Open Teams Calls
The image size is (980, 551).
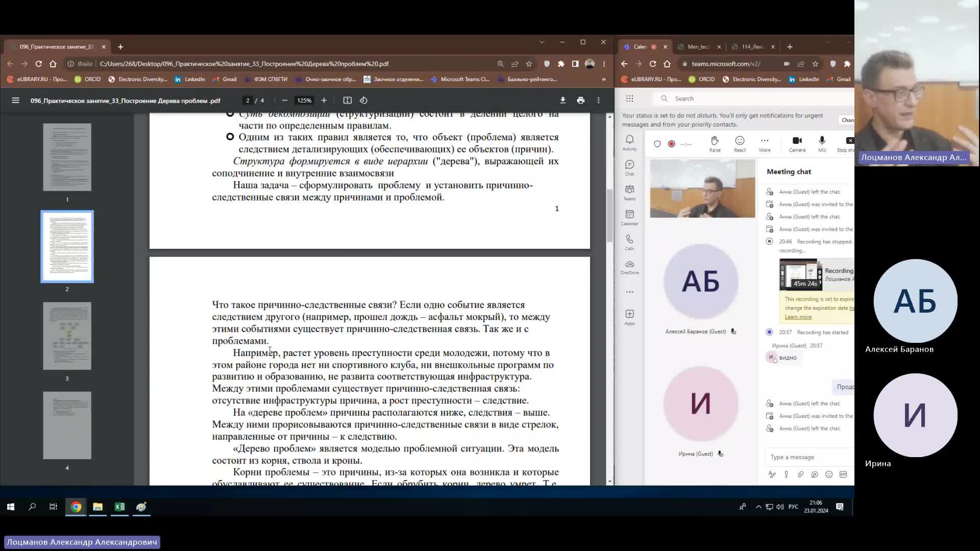(629, 242)
